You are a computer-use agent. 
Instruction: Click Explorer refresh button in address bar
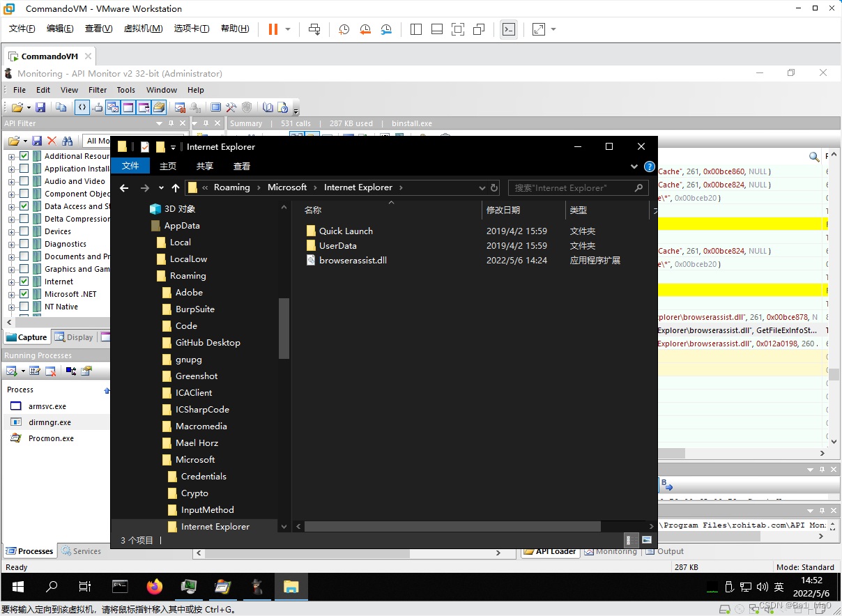[494, 187]
